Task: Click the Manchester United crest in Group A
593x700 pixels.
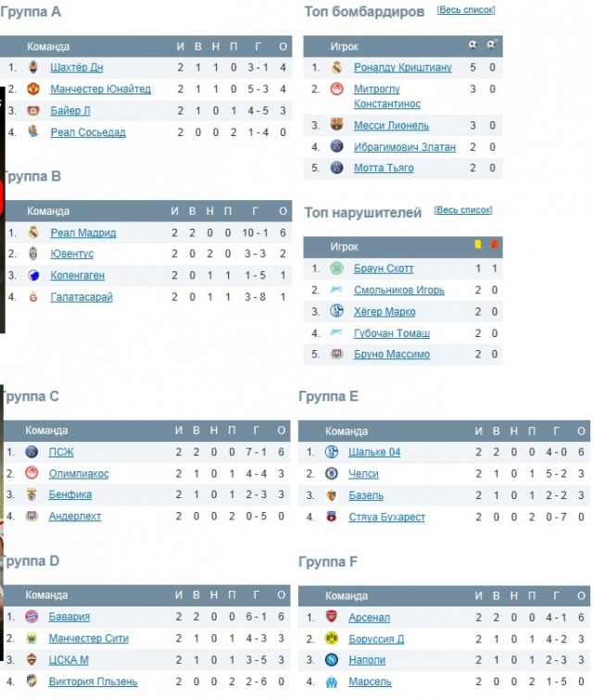Action: coord(33,89)
